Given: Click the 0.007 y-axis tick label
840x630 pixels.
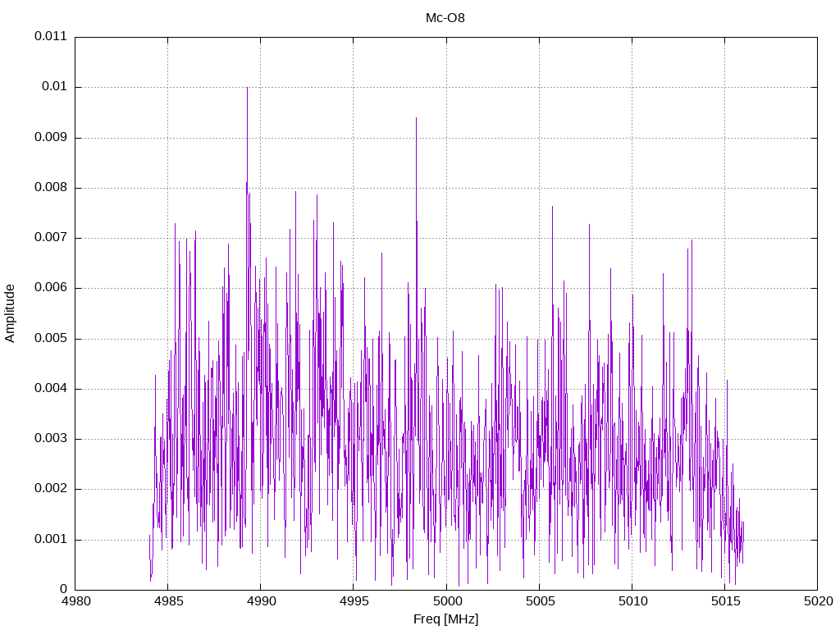Looking at the screenshot, I should (x=51, y=237).
